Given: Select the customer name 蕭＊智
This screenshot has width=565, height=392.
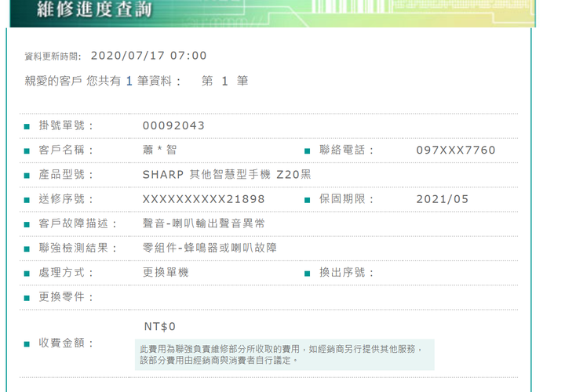Looking at the screenshot, I should [x=159, y=150].
